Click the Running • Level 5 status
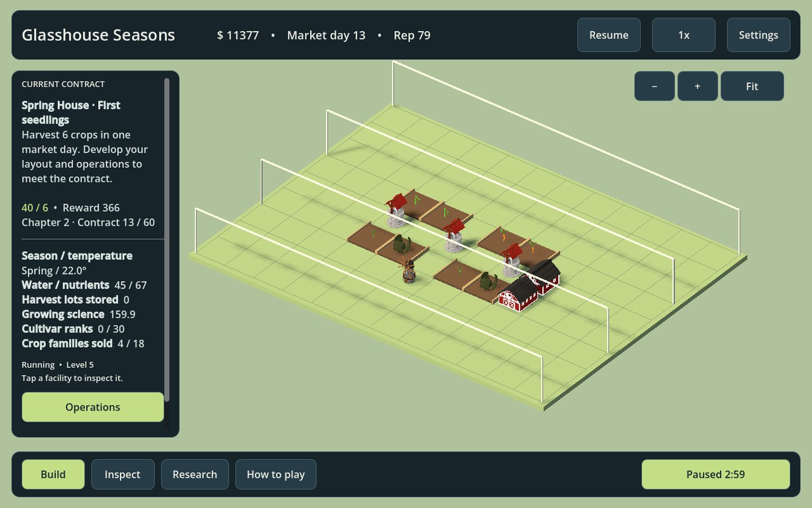Screen dimensions: 812x508 coord(58,365)
